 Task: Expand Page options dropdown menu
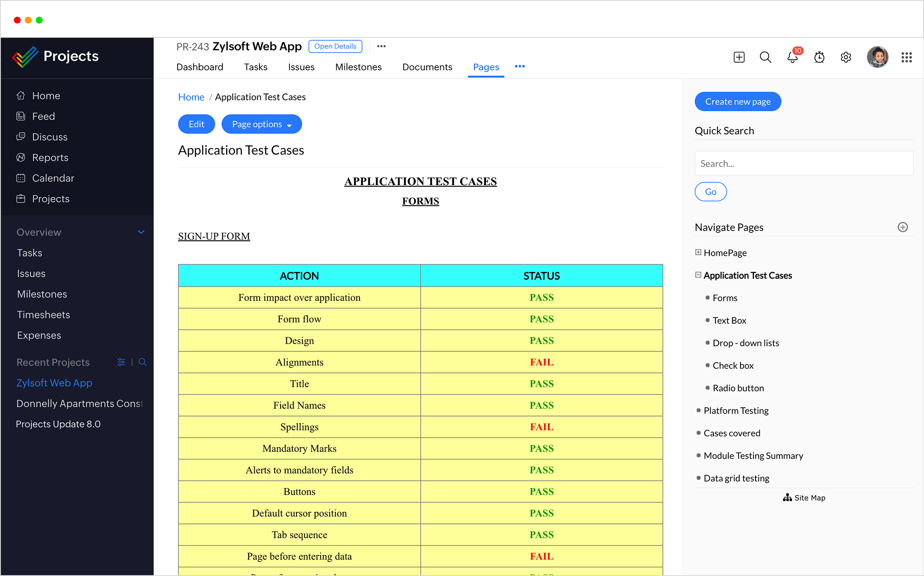(262, 124)
